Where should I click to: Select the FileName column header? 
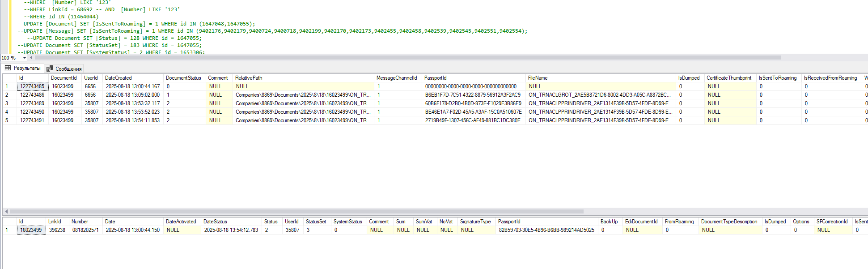click(x=600, y=78)
